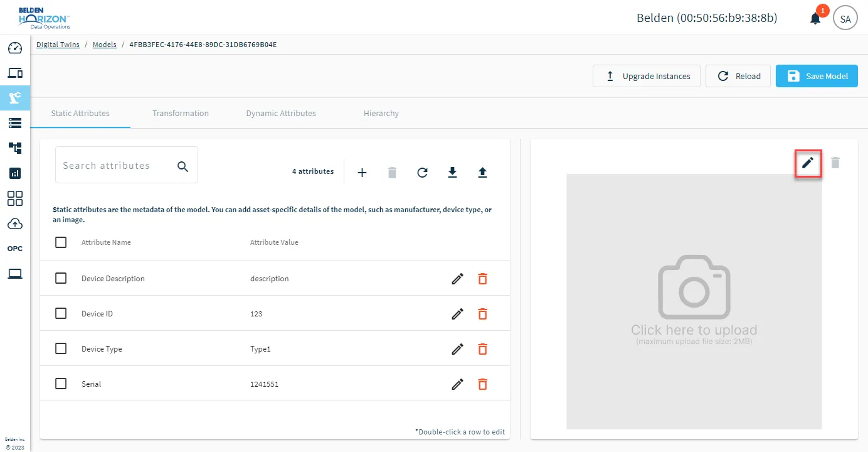The image size is (868, 452).
Task: Click the download attributes icon
Action: (453, 173)
